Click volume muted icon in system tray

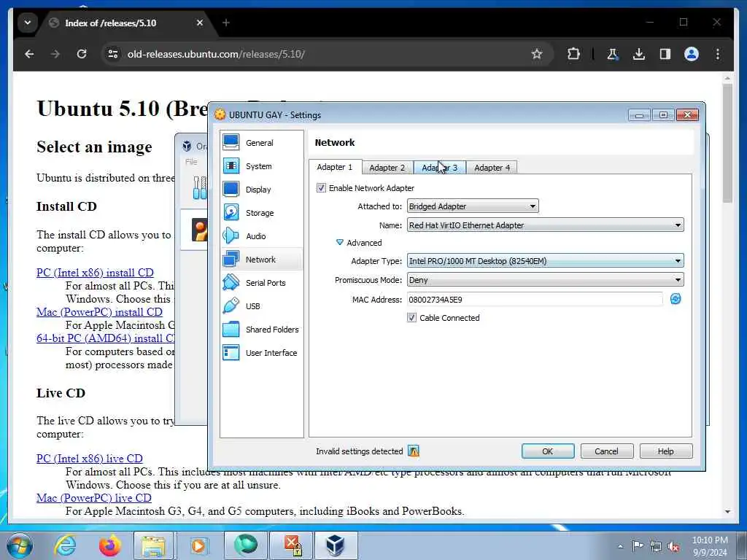(x=673, y=546)
